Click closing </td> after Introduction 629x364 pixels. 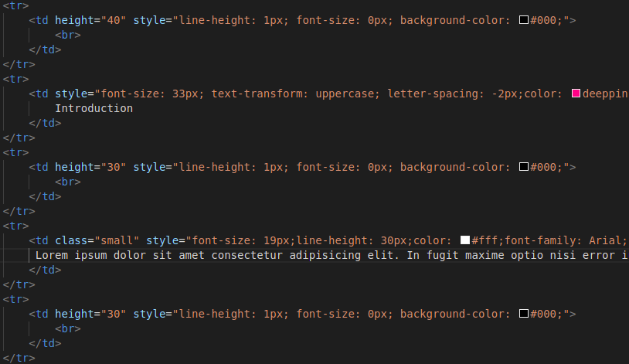pos(45,123)
